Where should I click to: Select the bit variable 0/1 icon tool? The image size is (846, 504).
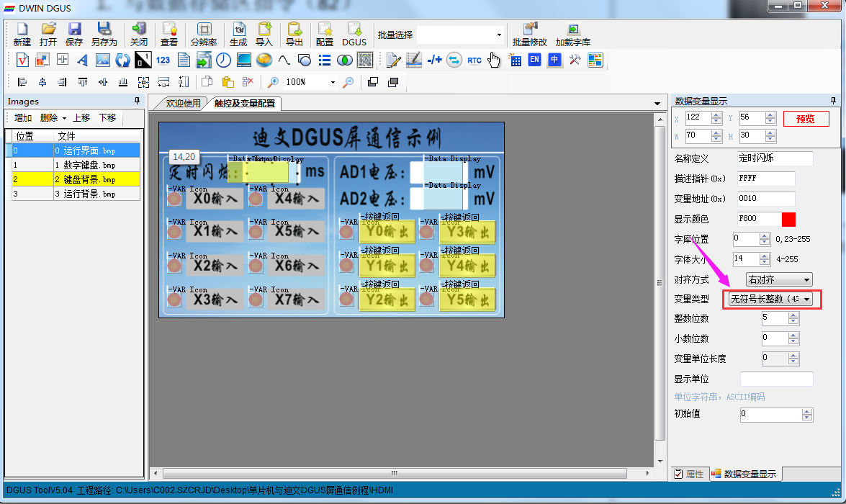(x=143, y=60)
